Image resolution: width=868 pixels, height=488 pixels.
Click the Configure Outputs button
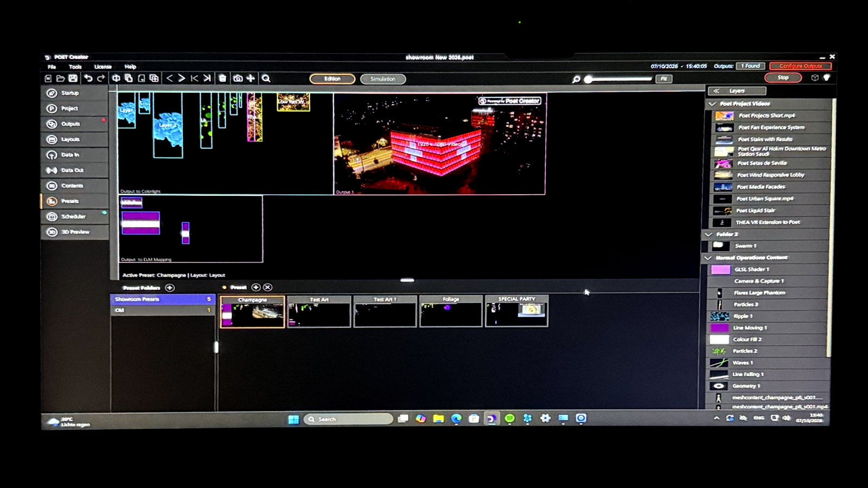point(801,66)
